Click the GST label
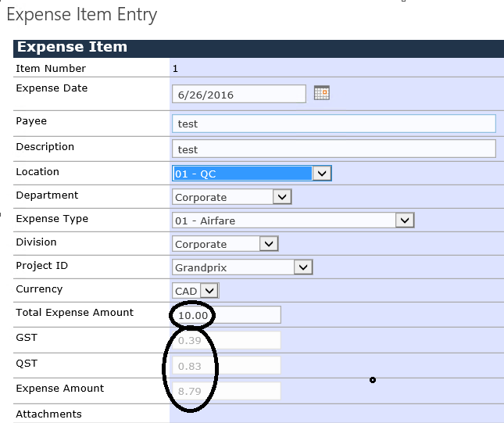504x423 pixels. click(27, 338)
